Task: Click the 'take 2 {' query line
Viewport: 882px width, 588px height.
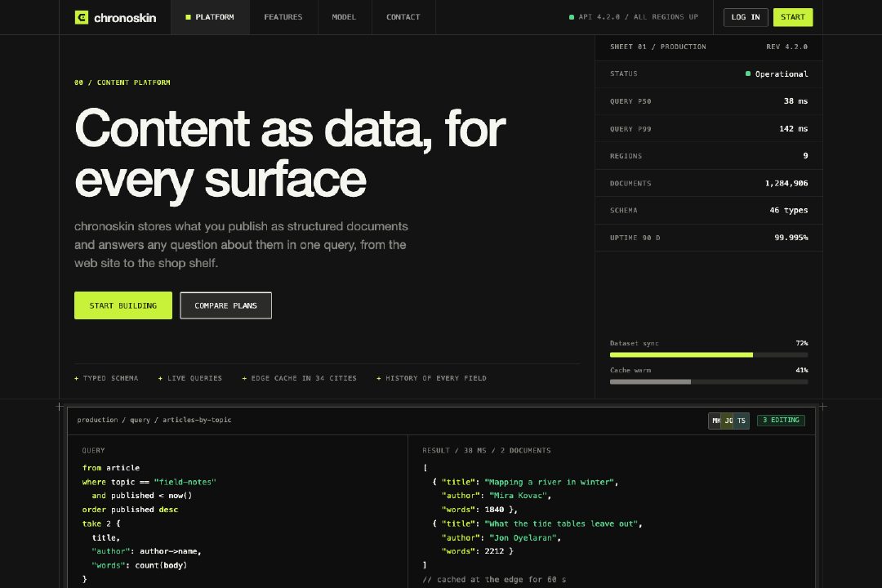Action: tap(101, 523)
